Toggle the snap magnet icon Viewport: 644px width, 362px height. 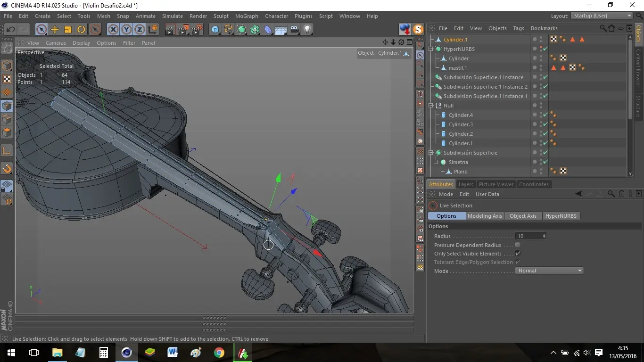point(7,168)
